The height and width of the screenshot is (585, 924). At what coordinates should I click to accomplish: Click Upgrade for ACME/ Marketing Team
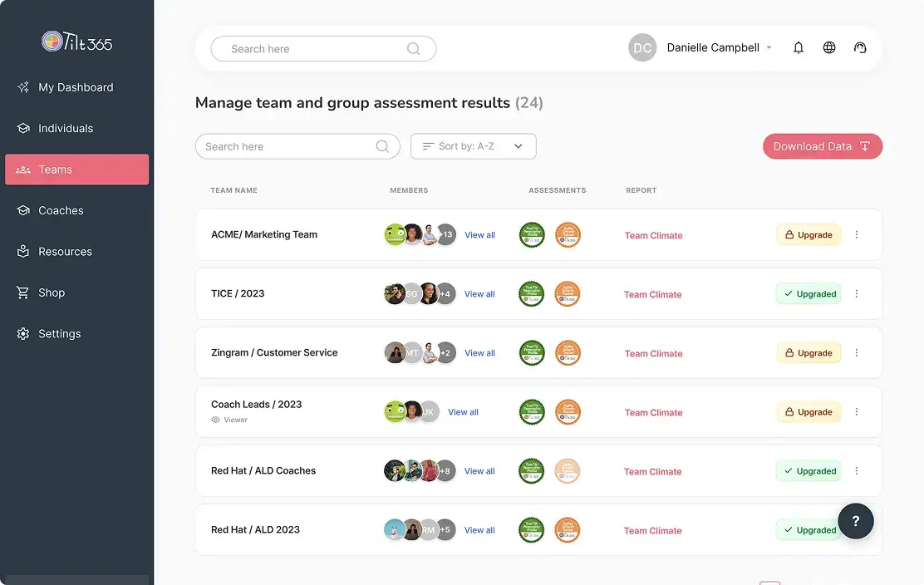pos(808,235)
